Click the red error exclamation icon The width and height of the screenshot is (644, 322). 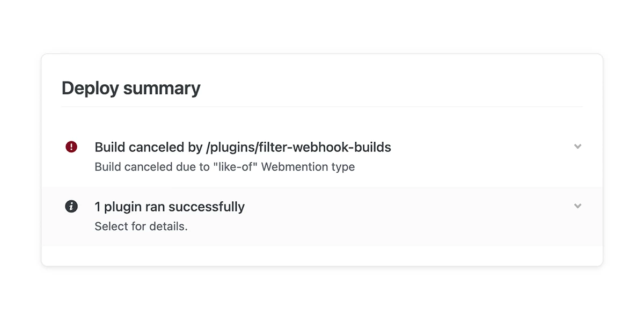tap(71, 147)
